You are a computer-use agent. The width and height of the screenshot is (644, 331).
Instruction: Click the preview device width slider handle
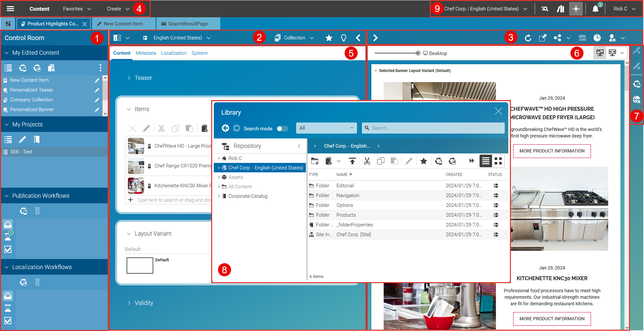[x=418, y=53]
